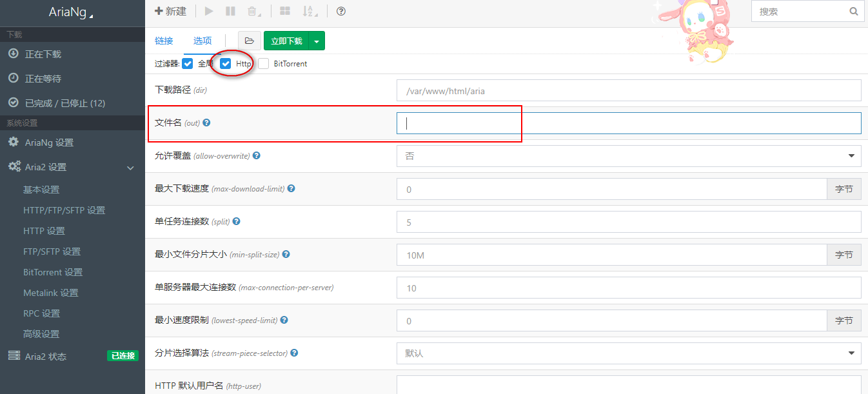Click the 立即下载 button
The width and height of the screenshot is (868, 394).
point(286,41)
